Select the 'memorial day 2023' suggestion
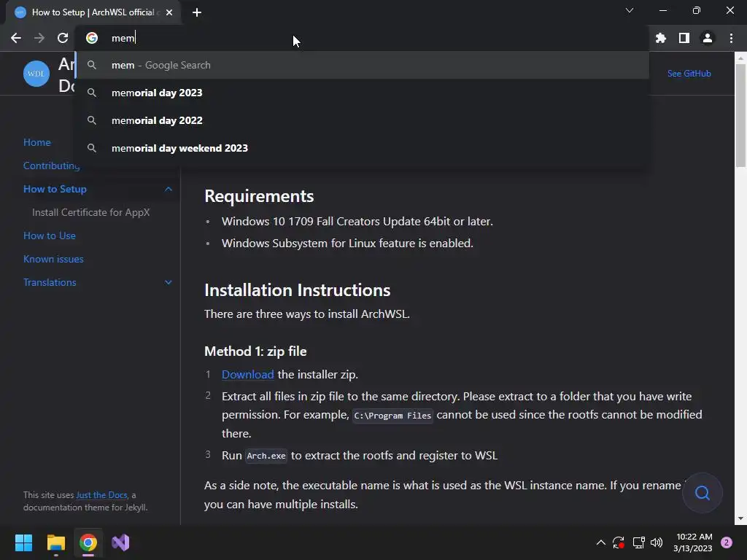The image size is (747, 560). pyautogui.click(x=157, y=93)
